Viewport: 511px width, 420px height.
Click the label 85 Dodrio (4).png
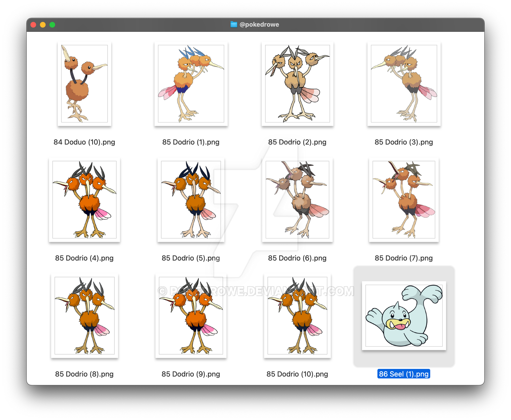click(84, 258)
